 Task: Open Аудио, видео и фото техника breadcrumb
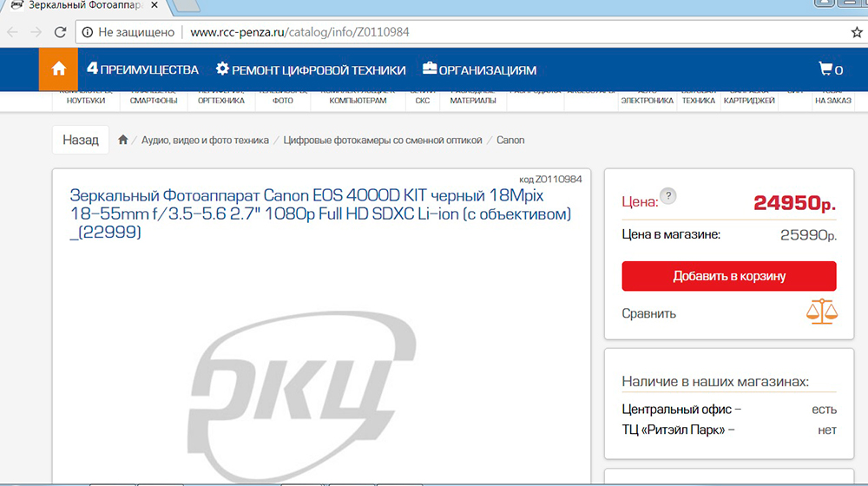coord(205,140)
